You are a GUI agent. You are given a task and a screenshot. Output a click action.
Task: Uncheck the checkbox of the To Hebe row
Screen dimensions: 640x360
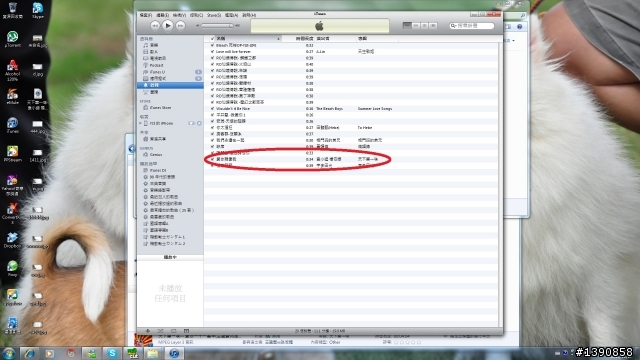pos(212,127)
